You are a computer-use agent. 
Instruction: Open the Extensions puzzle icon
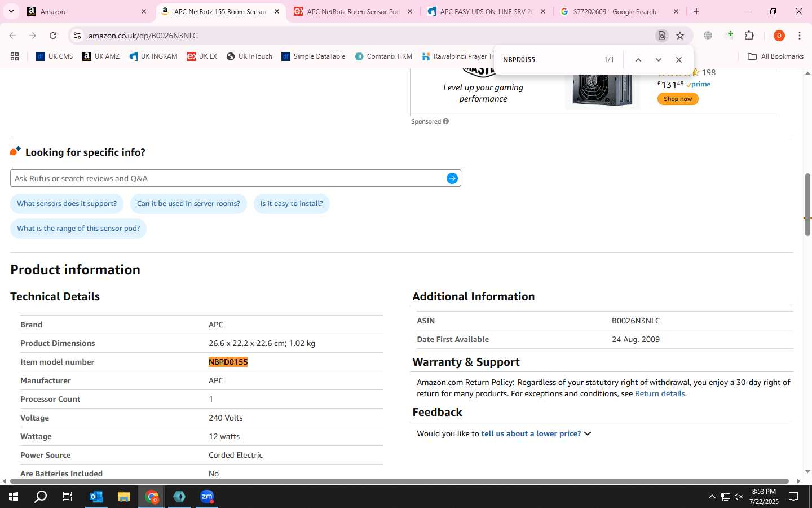pos(749,36)
